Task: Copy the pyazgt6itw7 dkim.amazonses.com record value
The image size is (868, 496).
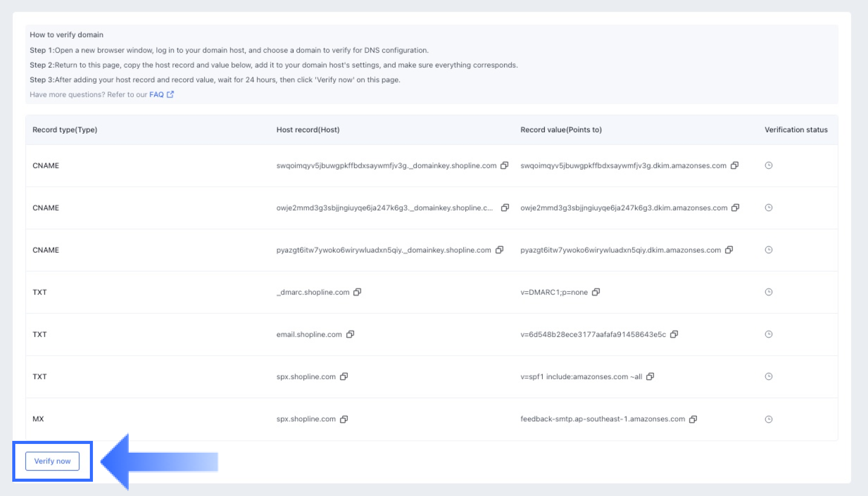Action: [729, 250]
